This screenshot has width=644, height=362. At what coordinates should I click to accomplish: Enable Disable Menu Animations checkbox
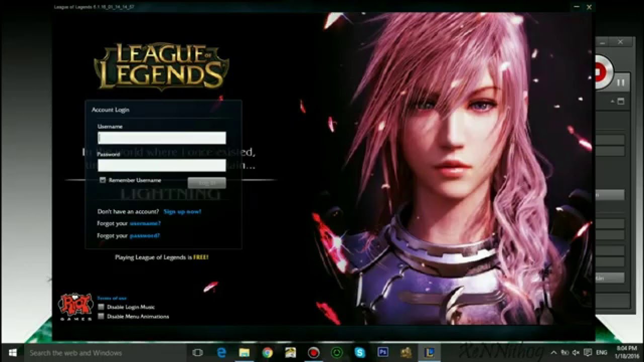pos(102,316)
